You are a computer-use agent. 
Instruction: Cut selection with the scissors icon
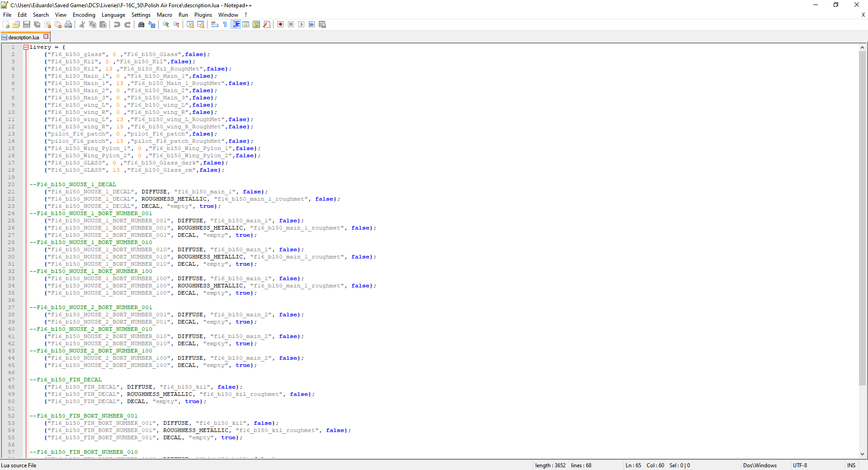[x=82, y=24]
